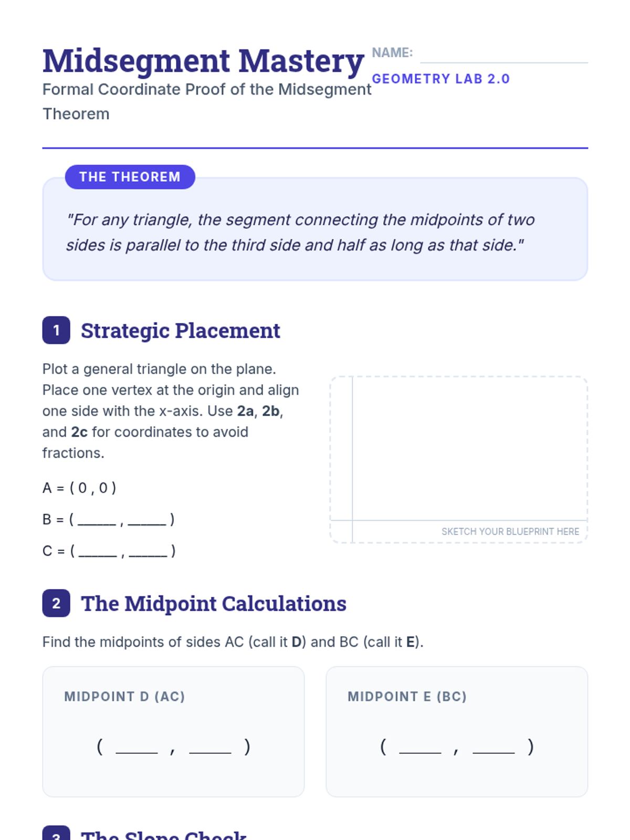
Task: Click the first blank of point B
Action: pyautogui.click(x=97, y=520)
